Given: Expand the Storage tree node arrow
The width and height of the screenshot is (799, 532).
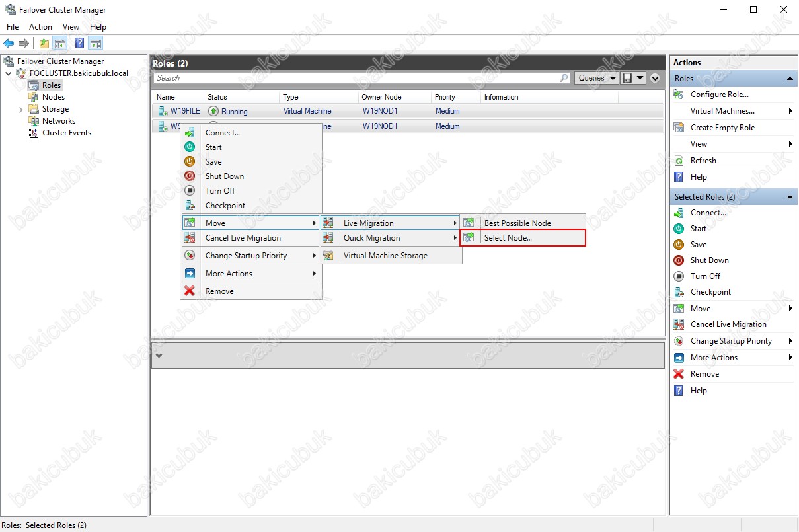Looking at the screenshot, I should pyautogui.click(x=20, y=109).
